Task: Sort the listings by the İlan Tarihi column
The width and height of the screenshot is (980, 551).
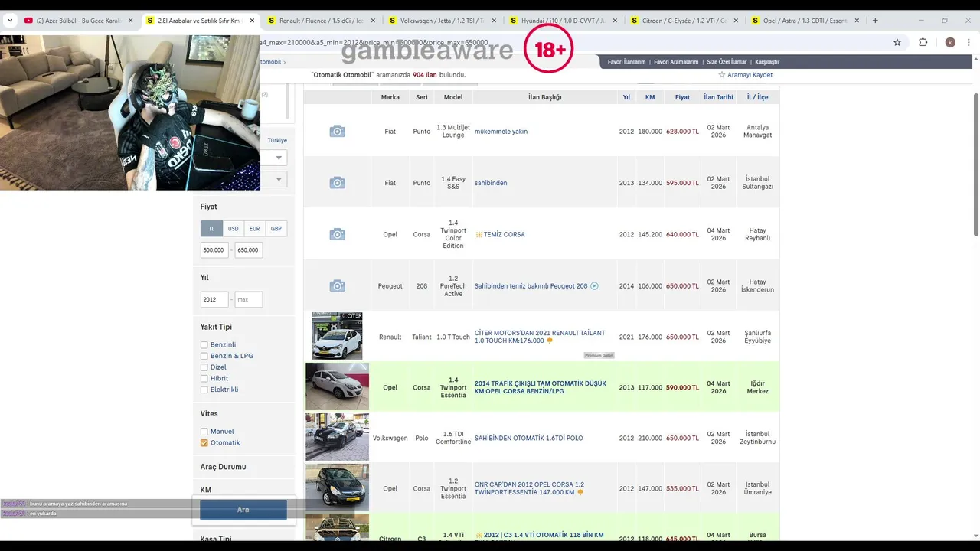Action: (x=719, y=97)
